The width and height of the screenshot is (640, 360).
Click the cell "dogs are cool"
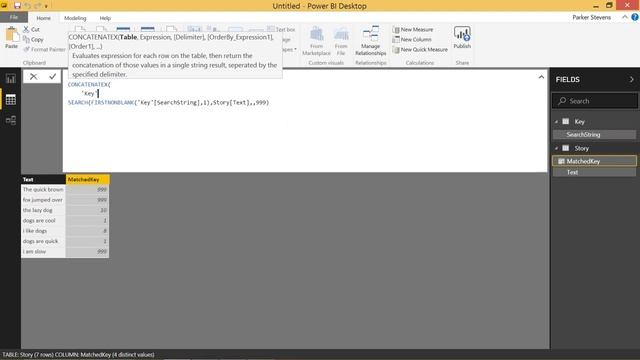pyautogui.click(x=43, y=221)
